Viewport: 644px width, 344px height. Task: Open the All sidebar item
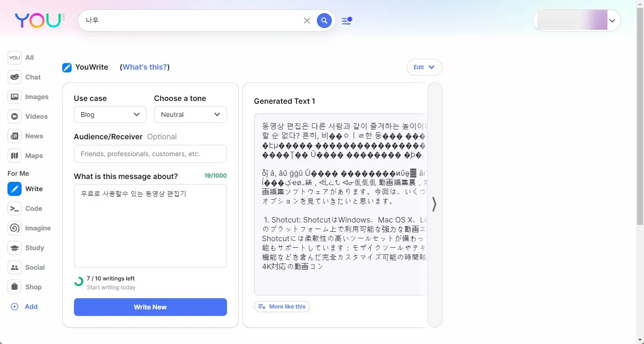point(22,57)
